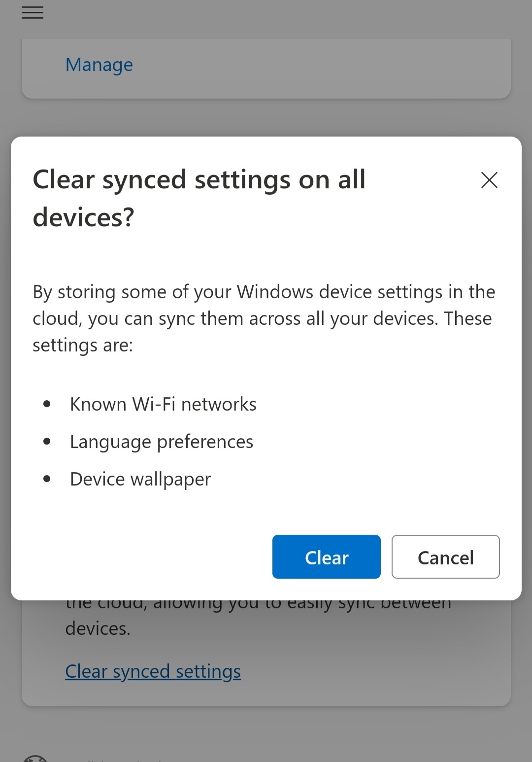The height and width of the screenshot is (762, 532).
Task: Close the dialog with the X icon
Action: [x=489, y=180]
